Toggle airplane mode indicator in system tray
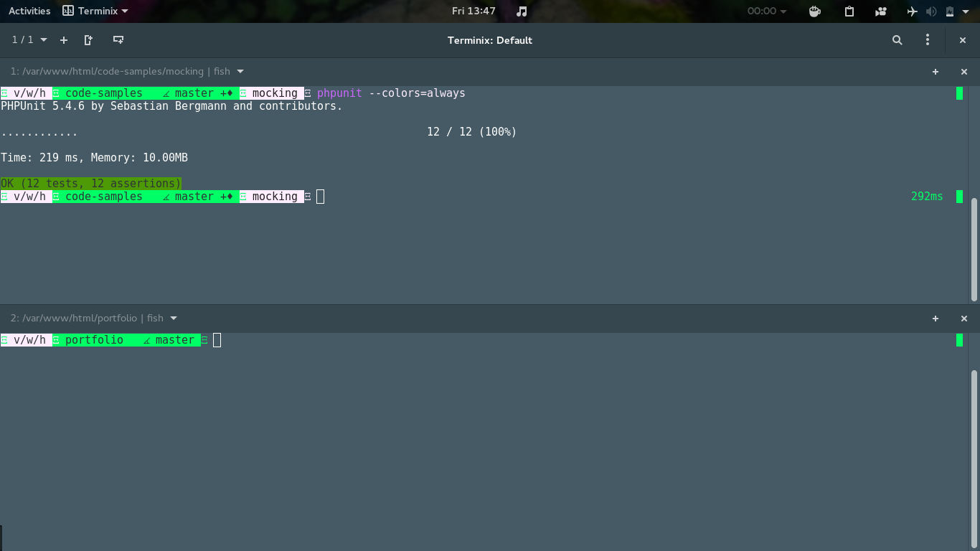 pos(913,11)
